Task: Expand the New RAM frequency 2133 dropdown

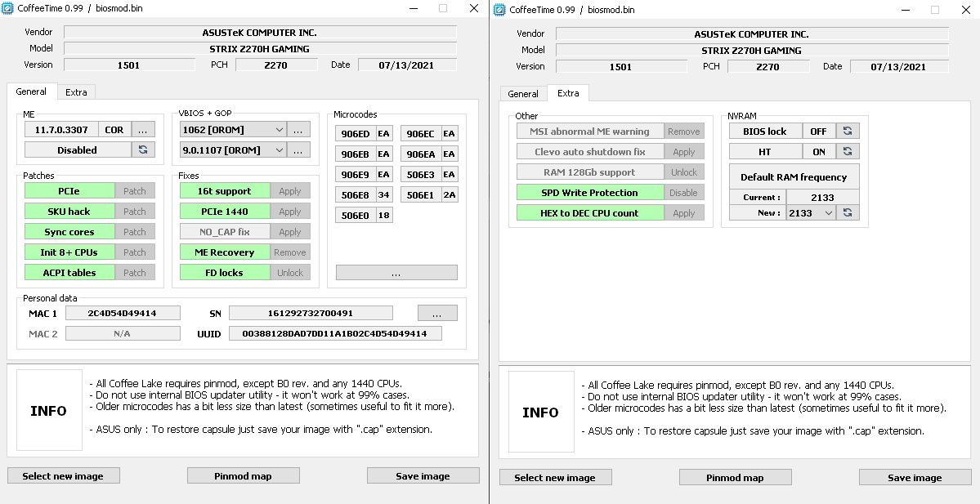Action: point(828,213)
